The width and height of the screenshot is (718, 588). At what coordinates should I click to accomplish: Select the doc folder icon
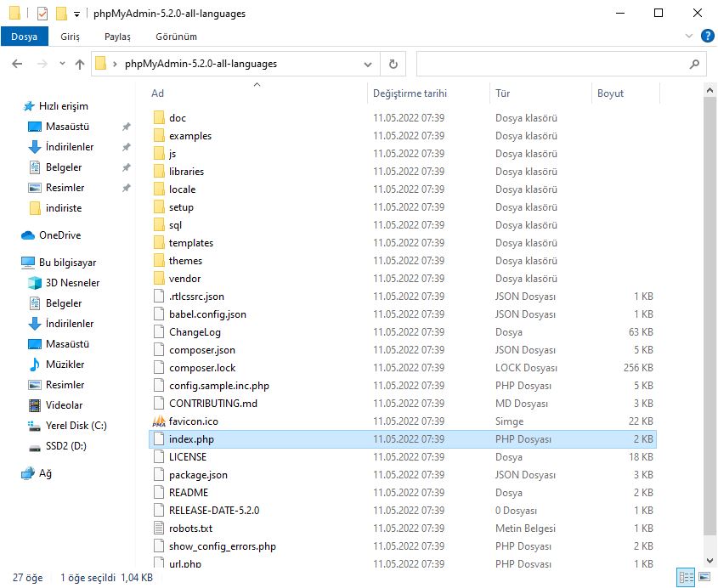coord(159,118)
